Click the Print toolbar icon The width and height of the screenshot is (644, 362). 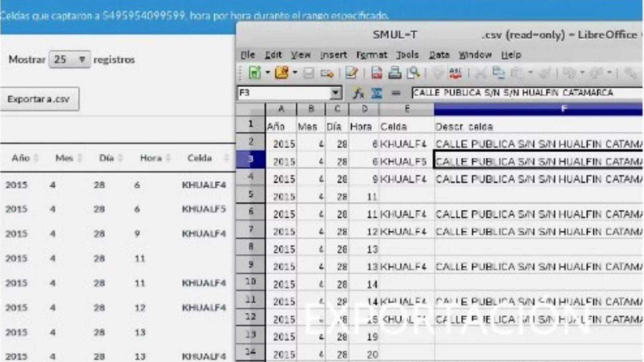pyautogui.click(x=394, y=73)
